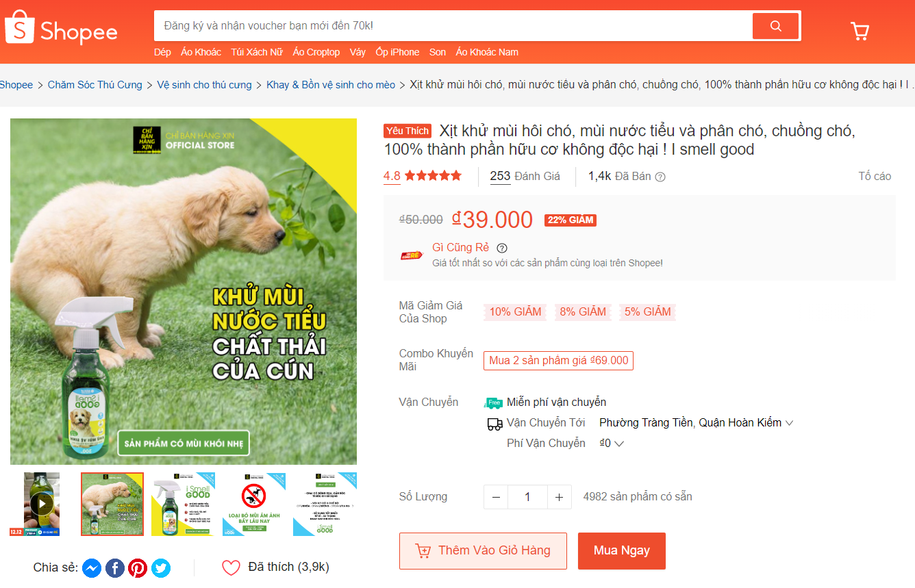Screen dimensions: 915x588
Task: Increase quantity with the plus button
Action: coord(559,497)
